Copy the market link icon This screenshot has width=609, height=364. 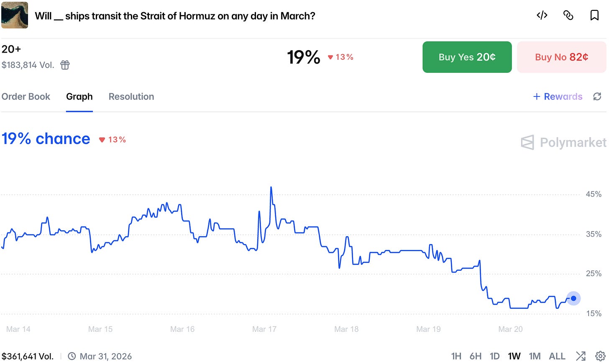[x=568, y=15]
